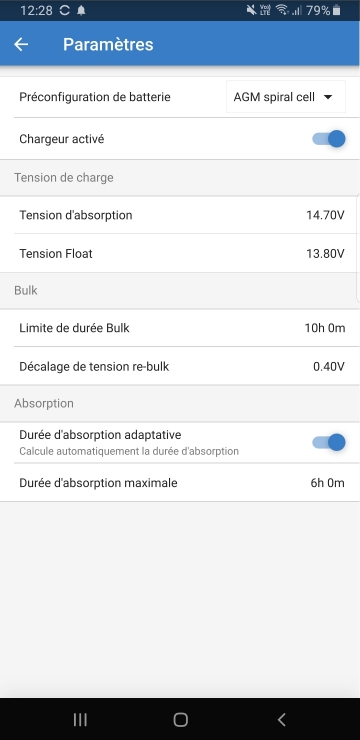
Task: Tap the Android recent apps icon
Action: tap(80, 719)
